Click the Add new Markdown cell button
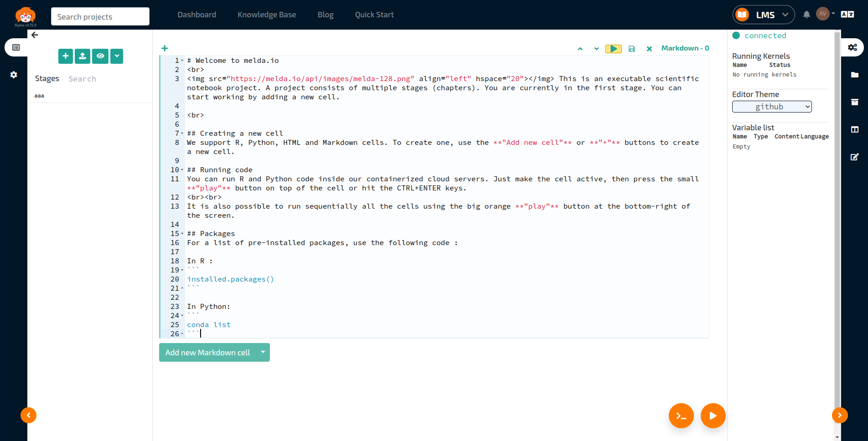 [207, 353]
